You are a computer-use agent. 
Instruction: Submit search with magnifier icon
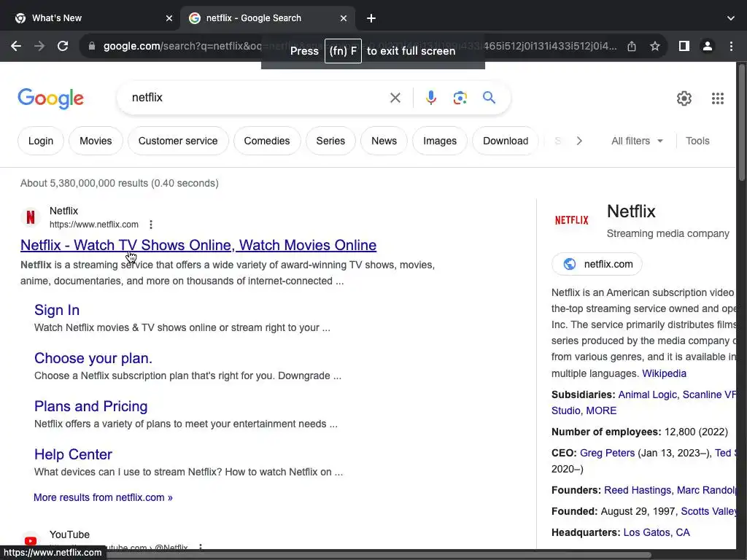pos(489,98)
